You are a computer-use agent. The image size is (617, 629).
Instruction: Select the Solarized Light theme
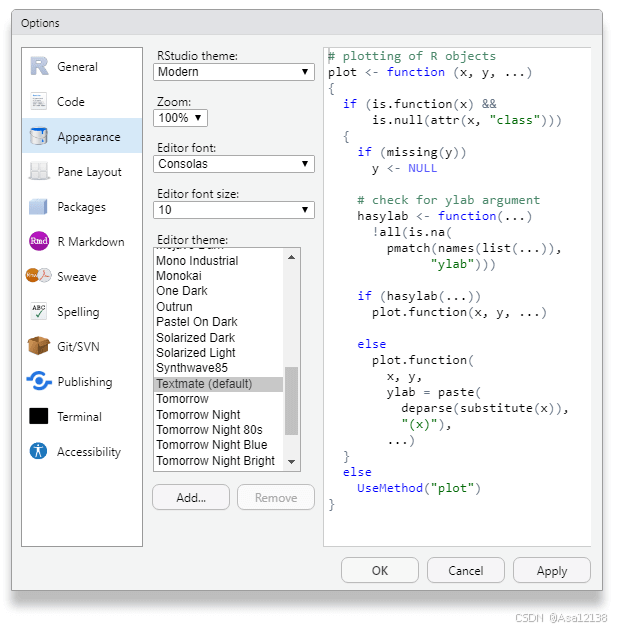coord(219,353)
